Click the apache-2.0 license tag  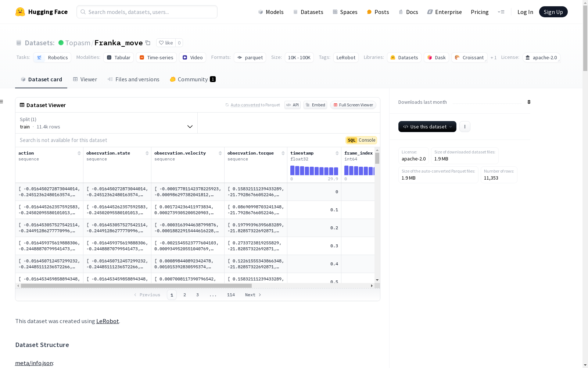[x=541, y=57]
